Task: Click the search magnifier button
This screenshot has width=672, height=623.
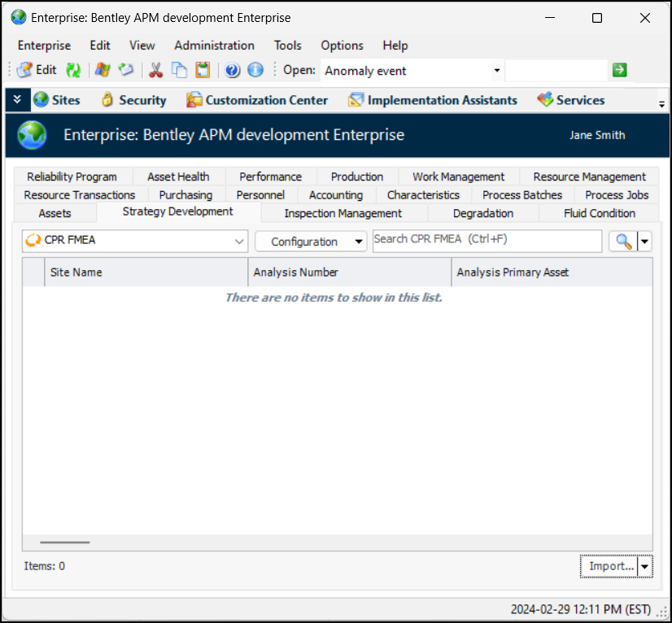Action: [623, 242]
